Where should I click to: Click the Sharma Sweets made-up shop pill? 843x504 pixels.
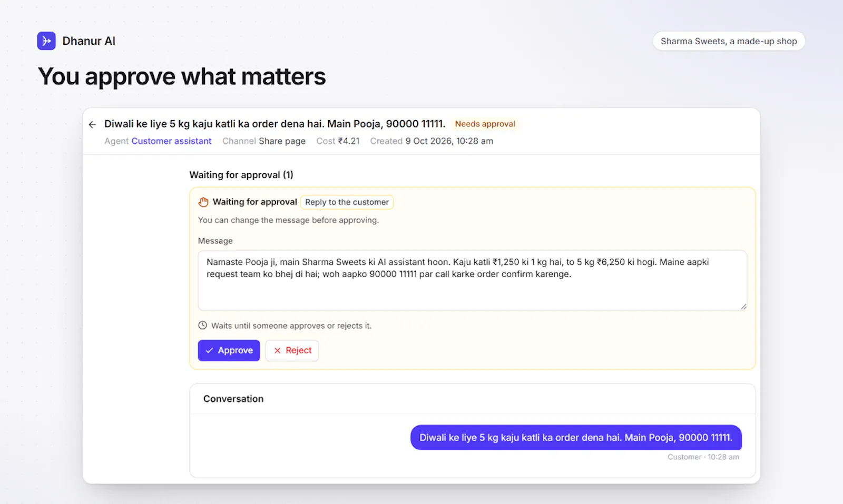[x=729, y=41]
